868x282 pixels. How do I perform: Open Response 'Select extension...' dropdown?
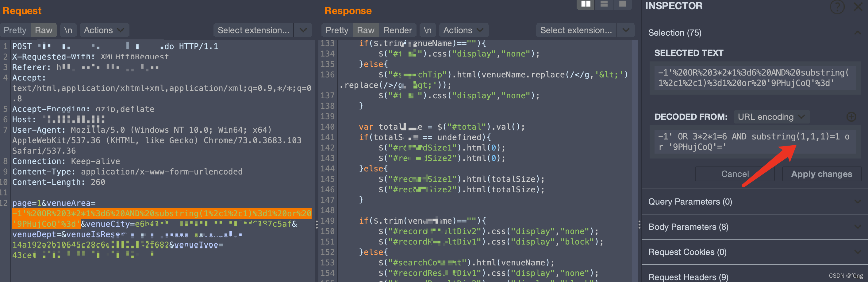coord(585,30)
